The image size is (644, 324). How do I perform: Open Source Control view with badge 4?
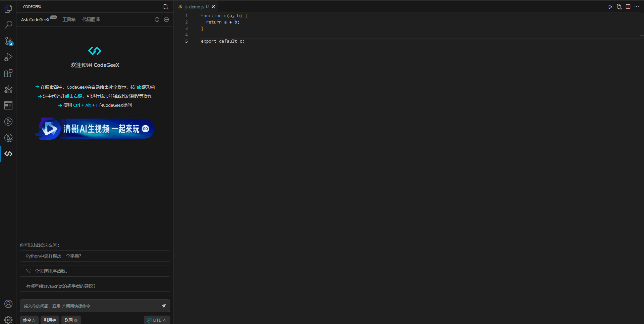(8, 41)
